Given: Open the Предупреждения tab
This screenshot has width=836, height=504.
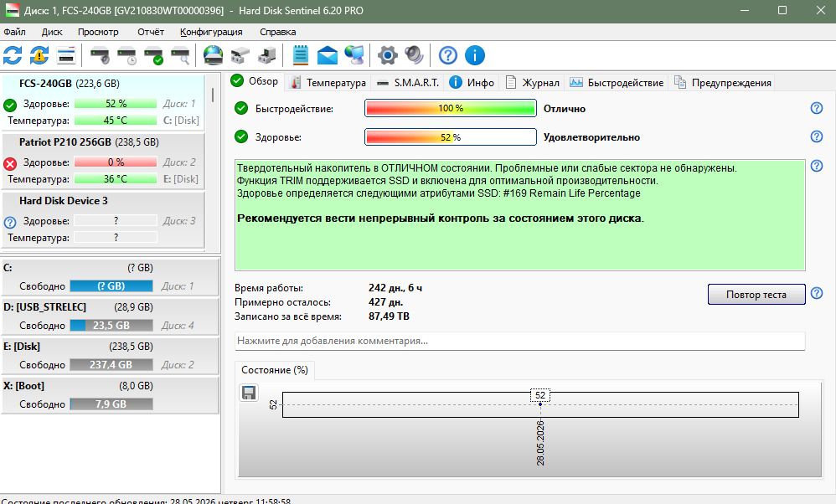Looking at the screenshot, I should click(722, 83).
